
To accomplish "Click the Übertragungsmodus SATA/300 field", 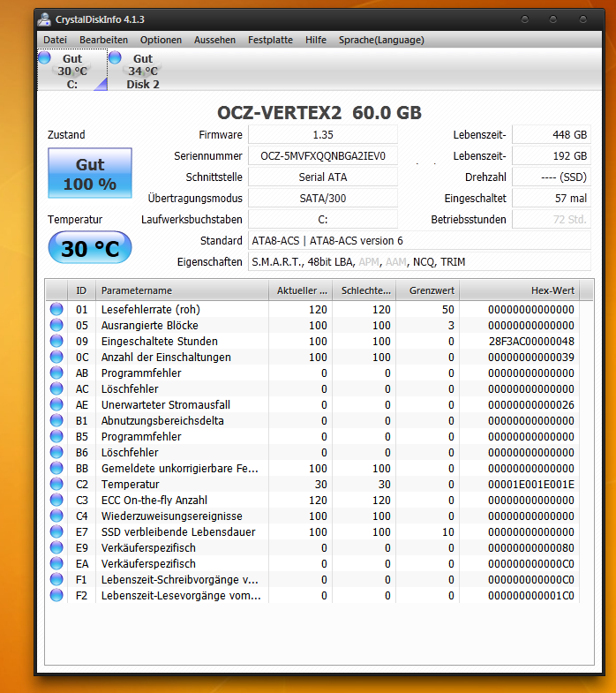I will (x=323, y=198).
